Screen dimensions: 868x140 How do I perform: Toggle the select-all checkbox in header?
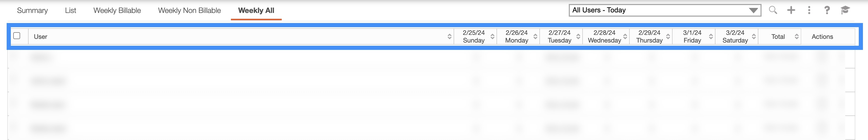click(17, 36)
